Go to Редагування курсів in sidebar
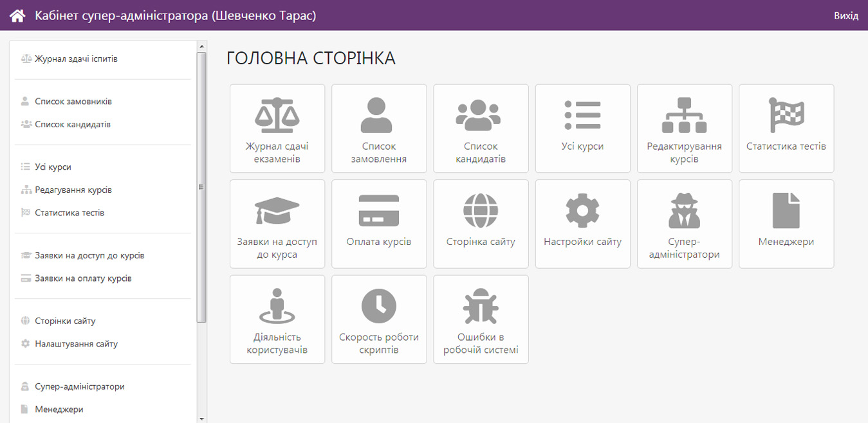This screenshot has width=868, height=423. coord(73,190)
